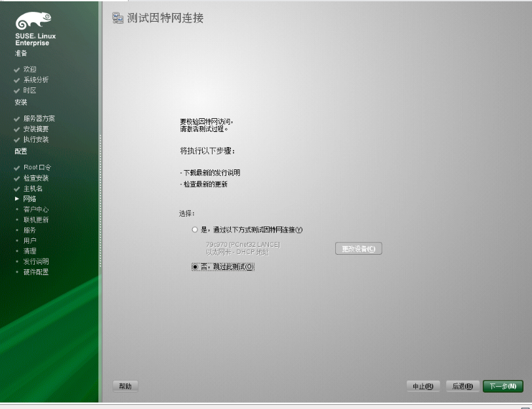Open the 帮助 dialog

click(x=126, y=385)
